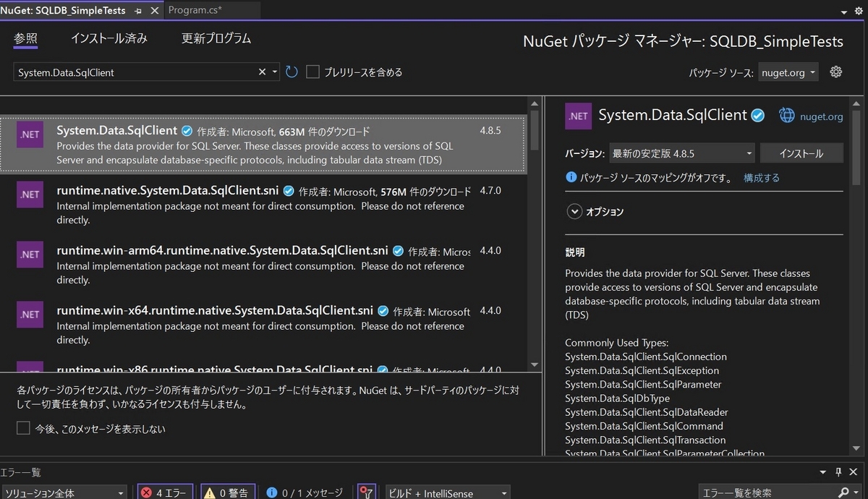Image resolution: width=868 pixels, height=499 pixels.
Task: Toggle the error list filter funnel button
Action: pos(367,492)
